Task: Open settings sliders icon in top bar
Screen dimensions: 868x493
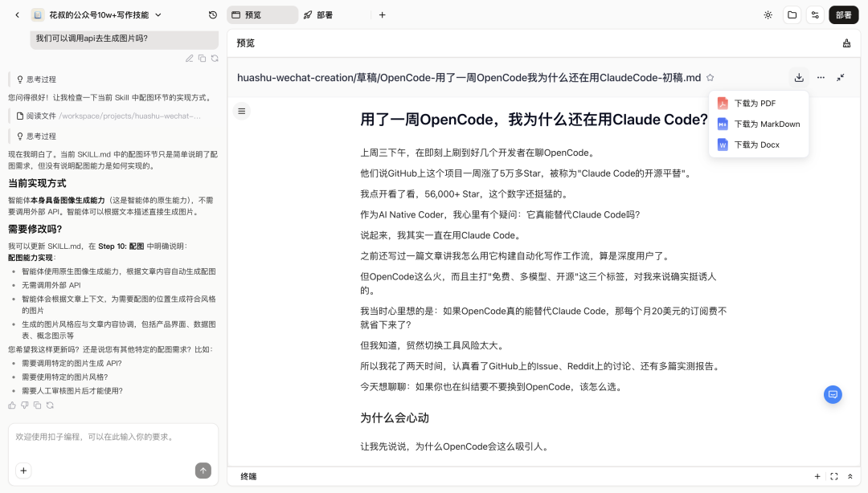Action: coord(815,15)
